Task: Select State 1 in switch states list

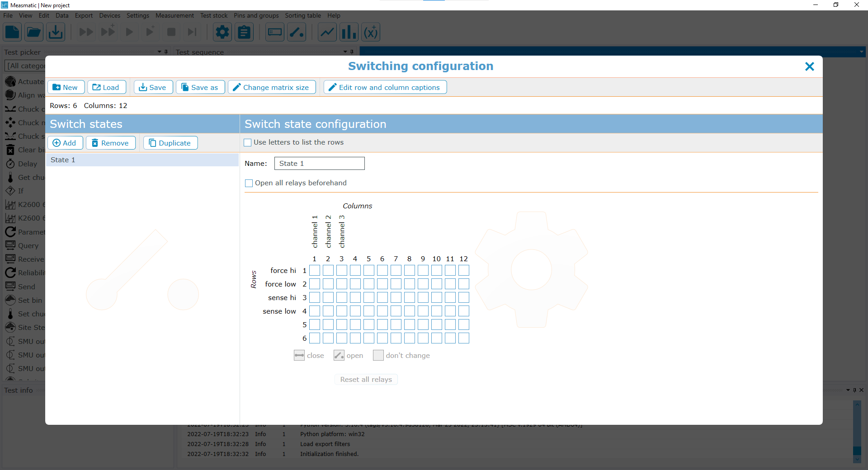Action: click(142, 160)
